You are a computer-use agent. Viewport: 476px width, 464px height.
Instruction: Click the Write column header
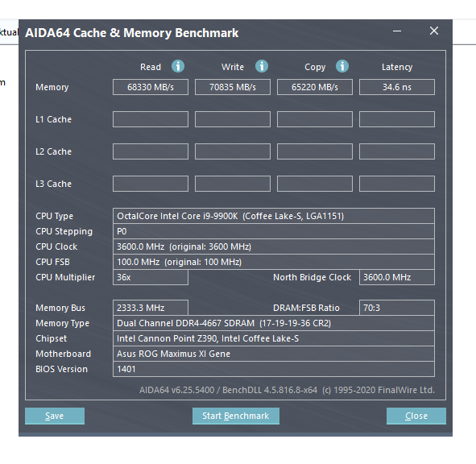(x=233, y=67)
